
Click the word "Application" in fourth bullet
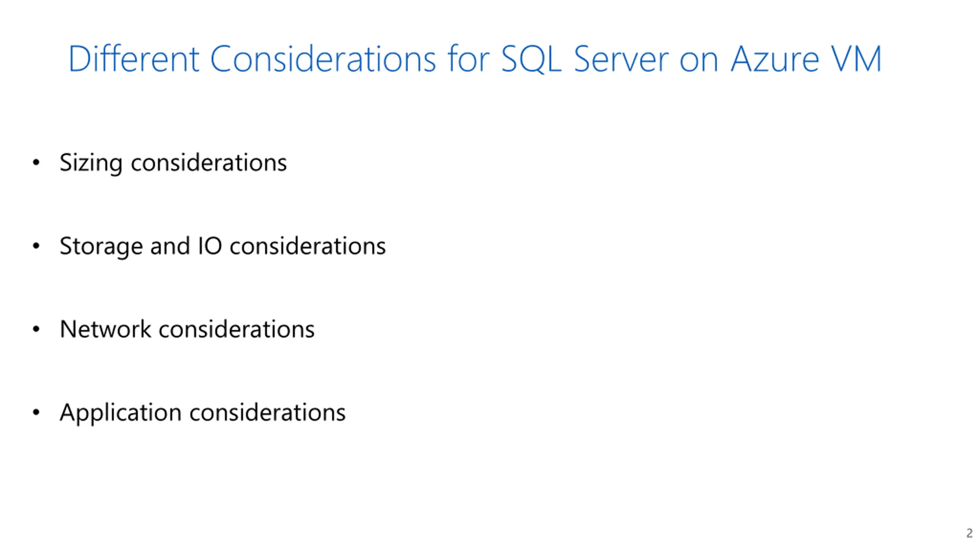pyautogui.click(x=121, y=413)
